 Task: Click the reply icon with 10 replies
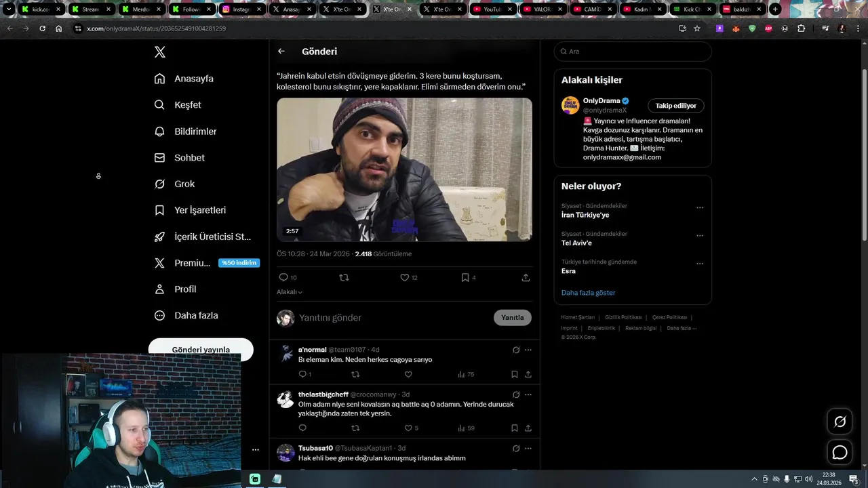click(283, 278)
